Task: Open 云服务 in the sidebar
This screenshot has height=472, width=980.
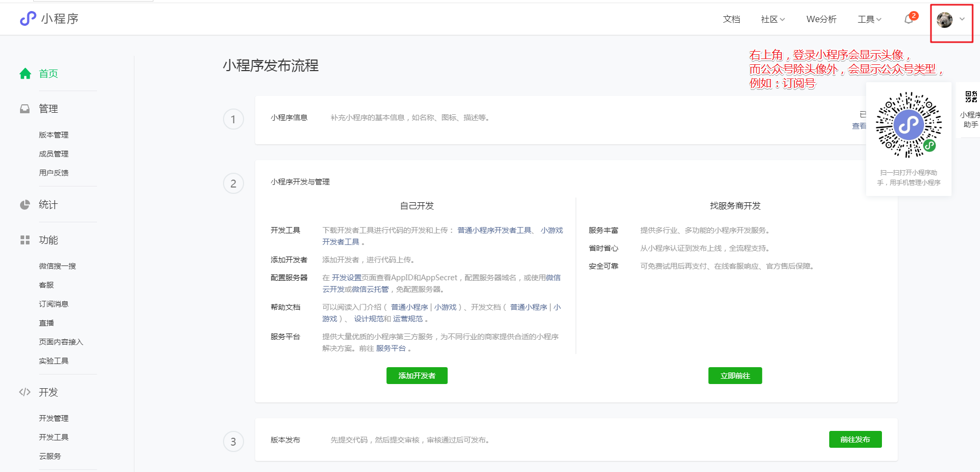Action: tap(50, 456)
